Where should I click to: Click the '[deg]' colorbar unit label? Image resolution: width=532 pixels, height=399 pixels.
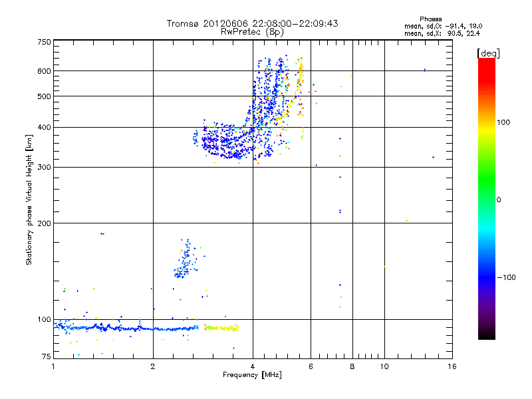[488, 53]
